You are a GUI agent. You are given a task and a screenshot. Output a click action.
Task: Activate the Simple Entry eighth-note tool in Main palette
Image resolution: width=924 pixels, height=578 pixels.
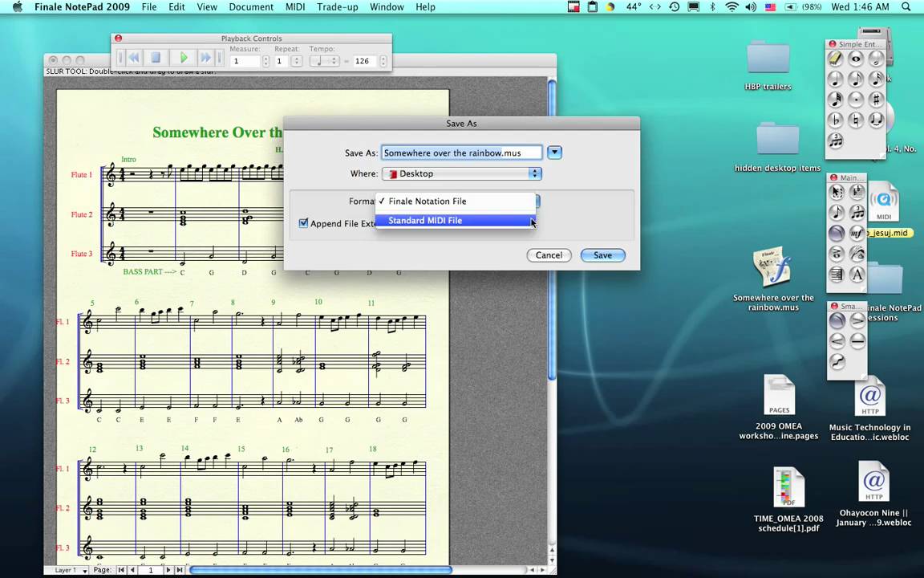pyautogui.click(x=837, y=212)
